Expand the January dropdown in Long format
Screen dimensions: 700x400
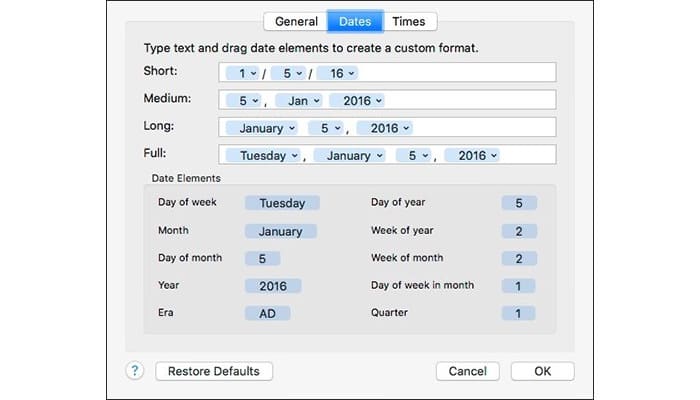point(262,128)
